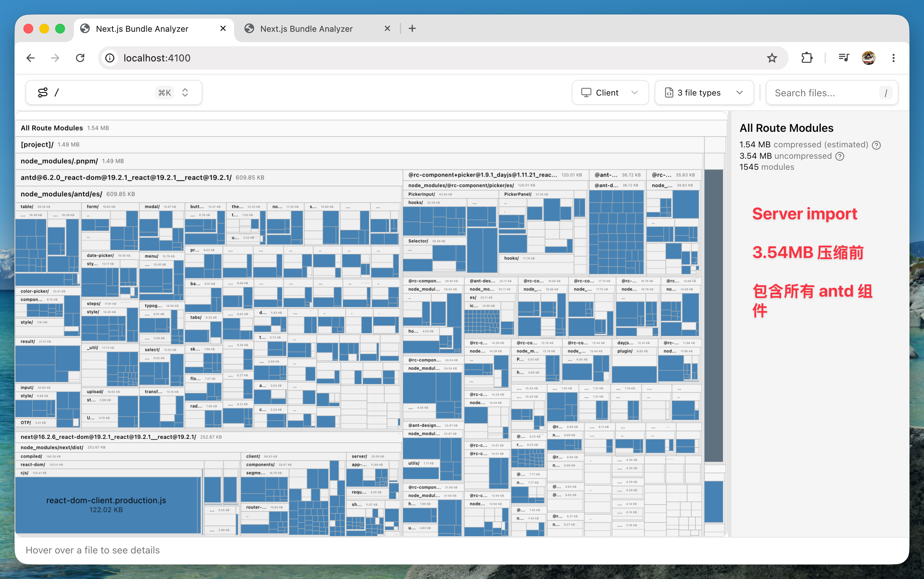Select the All Route Modules treemap header
This screenshot has width=924, height=579.
click(x=371, y=128)
